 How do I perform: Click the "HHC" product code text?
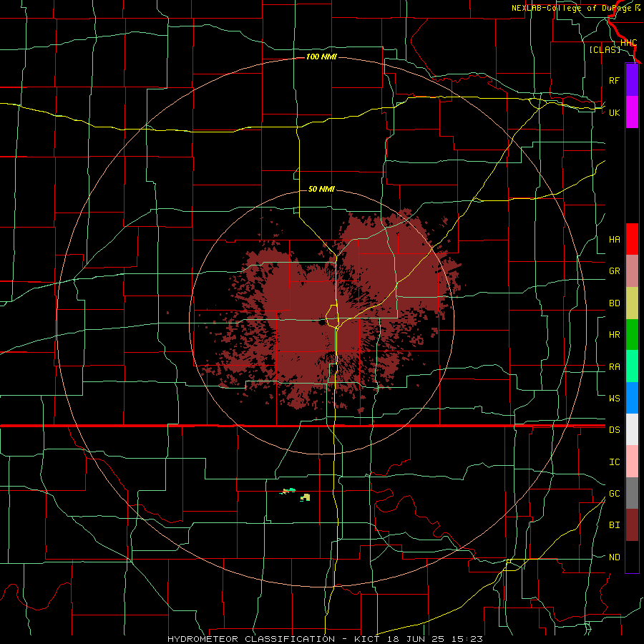(628, 43)
